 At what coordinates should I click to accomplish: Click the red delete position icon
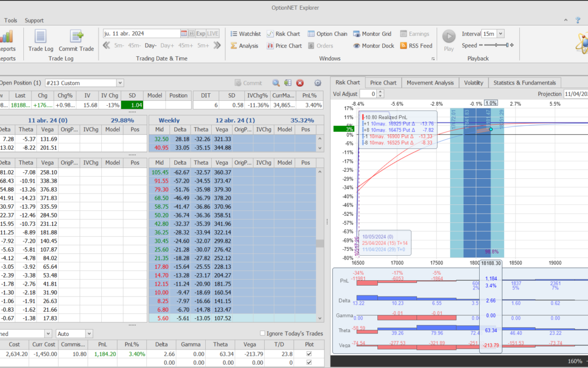tap(300, 83)
